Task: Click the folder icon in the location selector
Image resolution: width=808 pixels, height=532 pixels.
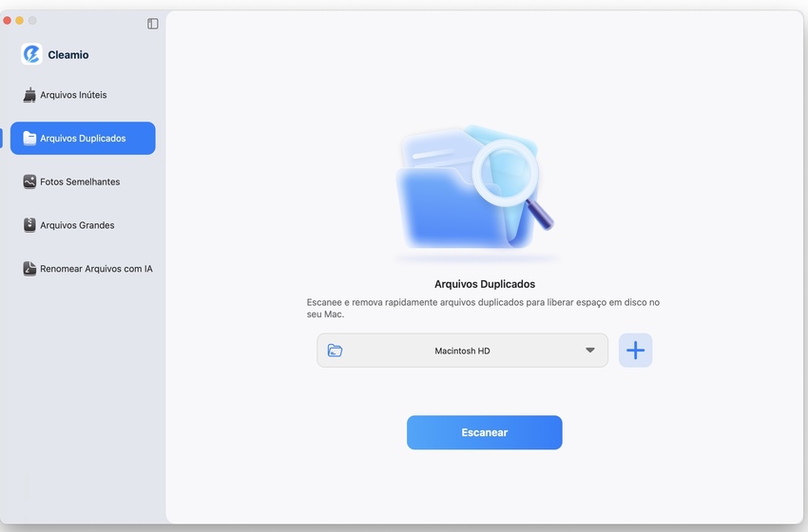Action: click(x=335, y=351)
